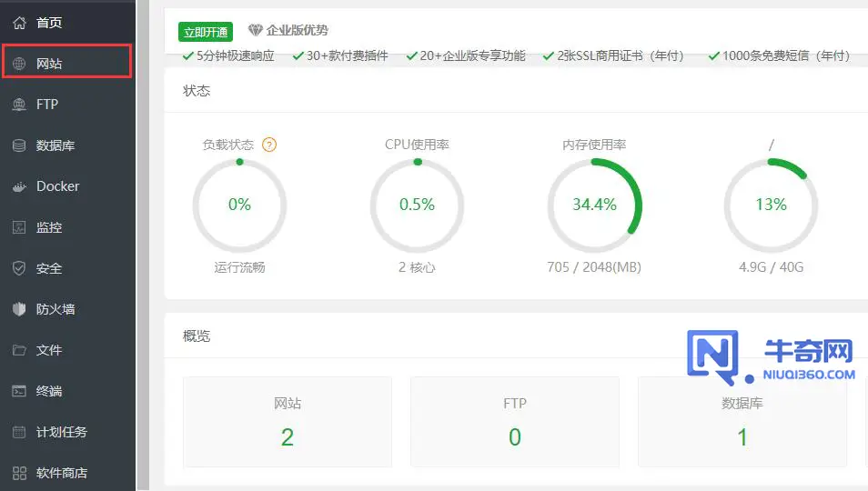Open the 网站 overview card showing 2
This screenshot has width=868, height=491.
[288, 422]
